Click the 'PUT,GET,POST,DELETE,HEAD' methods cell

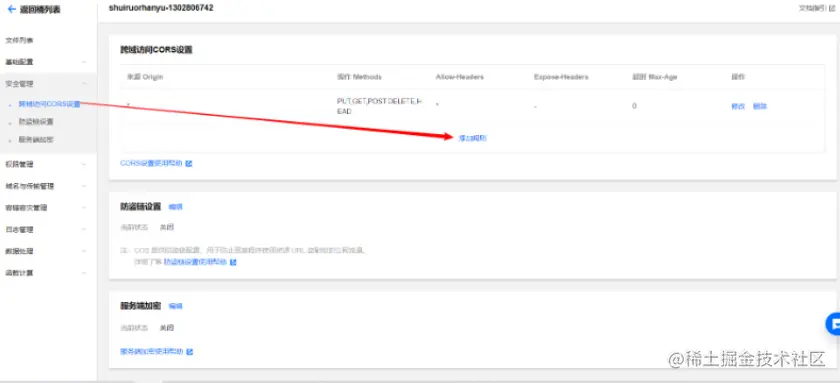click(380, 106)
